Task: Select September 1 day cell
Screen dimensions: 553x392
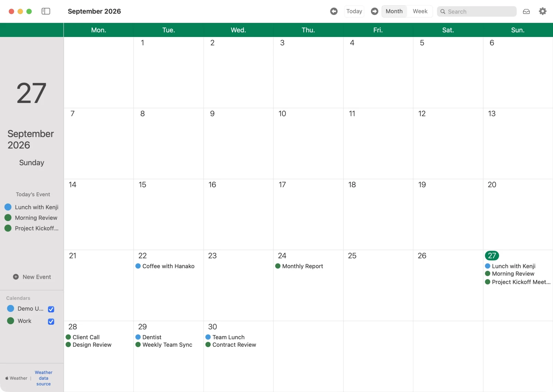Action: 168,72
